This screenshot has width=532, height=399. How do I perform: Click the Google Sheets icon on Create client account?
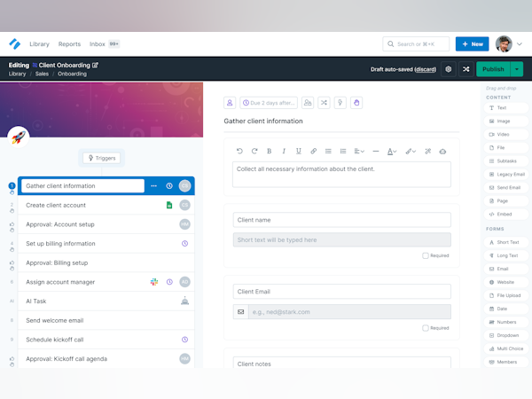pyautogui.click(x=169, y=205)
